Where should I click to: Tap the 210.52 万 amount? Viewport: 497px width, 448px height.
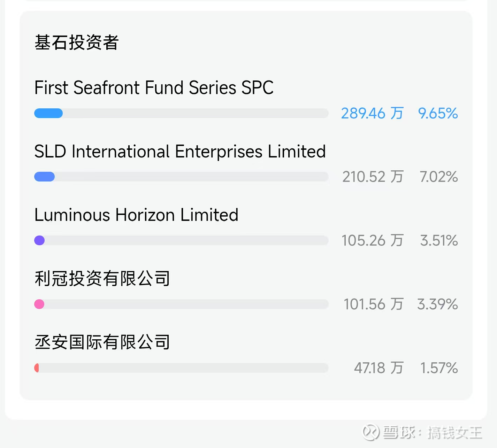coord(373,177)
